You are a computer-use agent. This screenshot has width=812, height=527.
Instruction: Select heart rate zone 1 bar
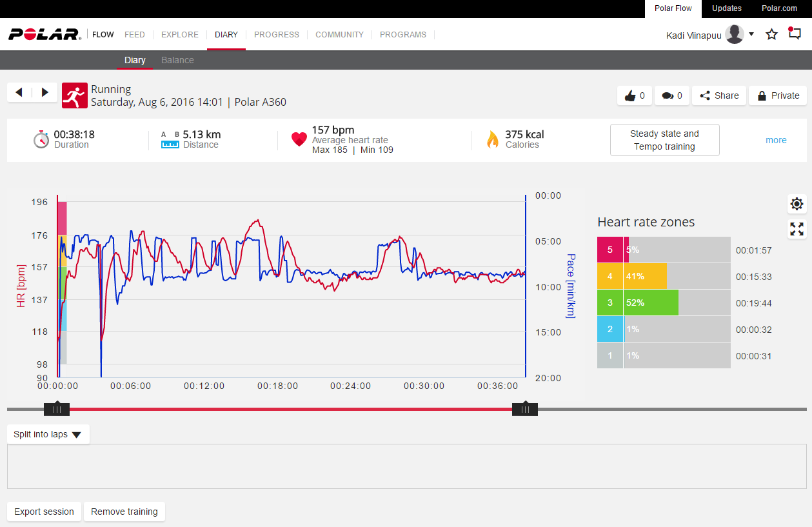click(664, 355)
